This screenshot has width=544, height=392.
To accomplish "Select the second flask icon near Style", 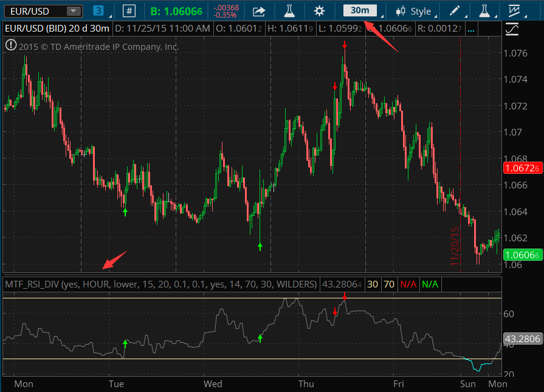I will point(483,10).
